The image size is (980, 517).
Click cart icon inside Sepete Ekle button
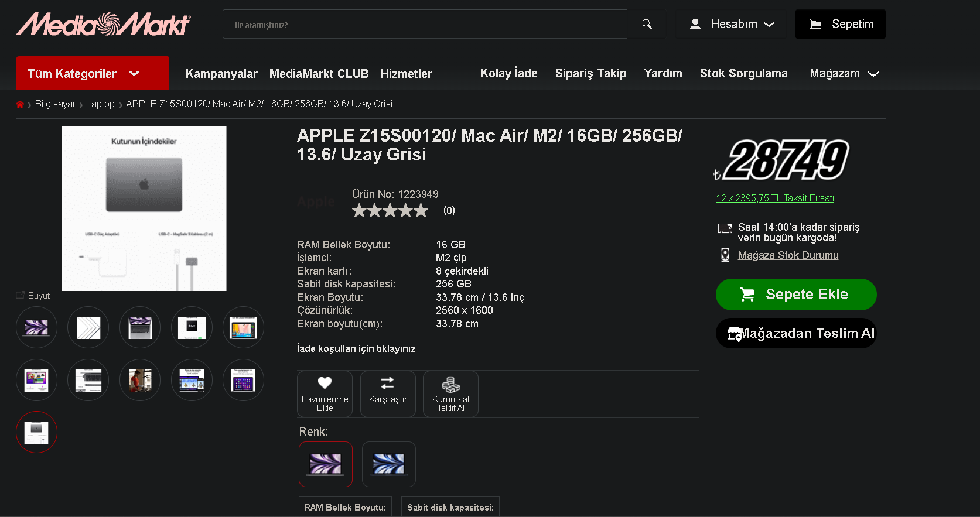[x=747, y=295]
